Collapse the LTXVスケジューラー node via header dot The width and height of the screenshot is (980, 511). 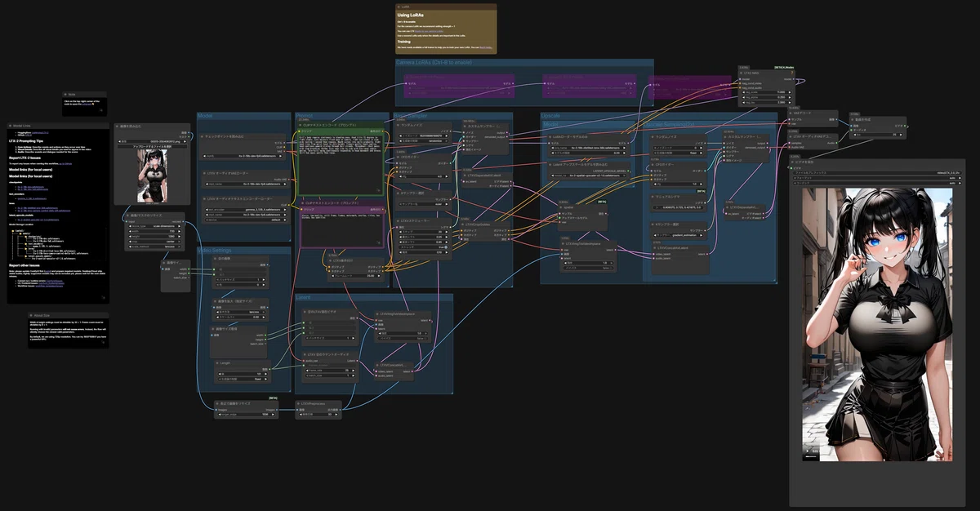[399, 220]
